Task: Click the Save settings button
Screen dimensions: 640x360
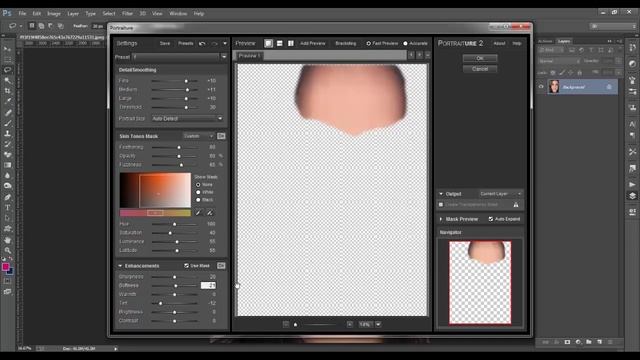Action: [165, 43]
